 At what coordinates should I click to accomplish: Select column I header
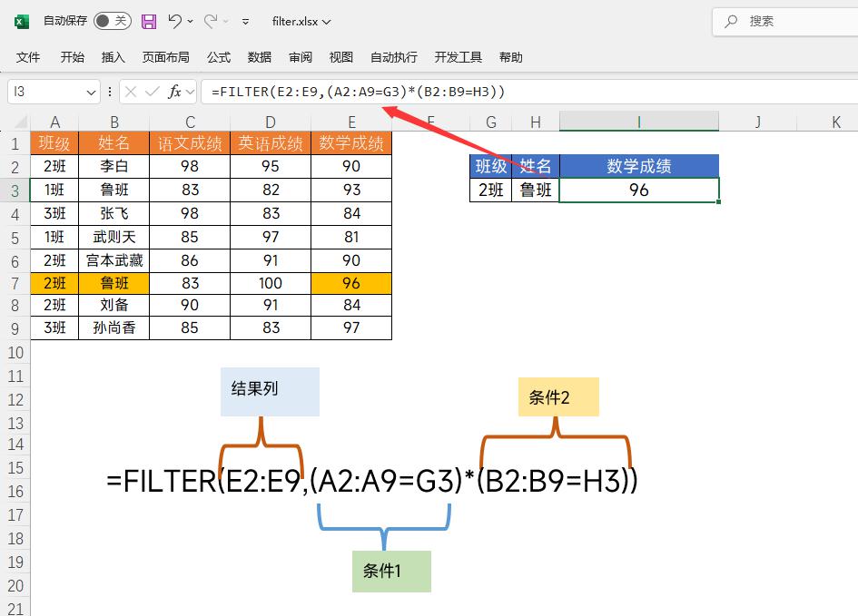click(638, 122)
